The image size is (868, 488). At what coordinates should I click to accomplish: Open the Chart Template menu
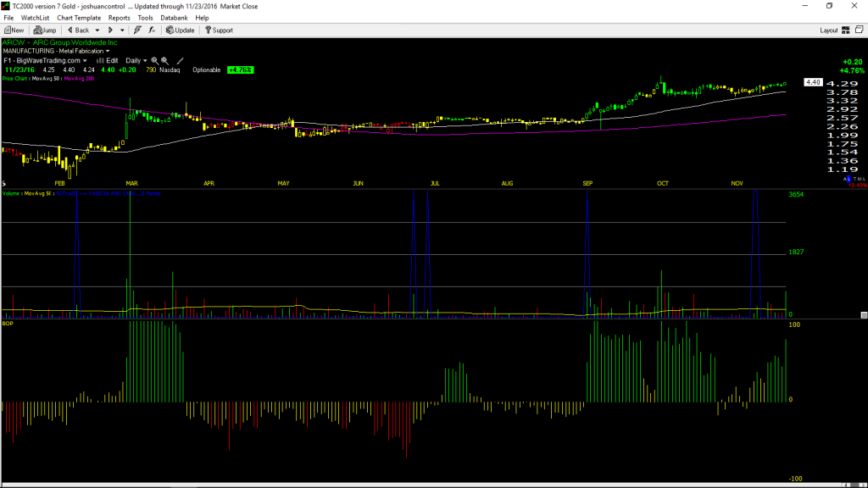[79, 18]
